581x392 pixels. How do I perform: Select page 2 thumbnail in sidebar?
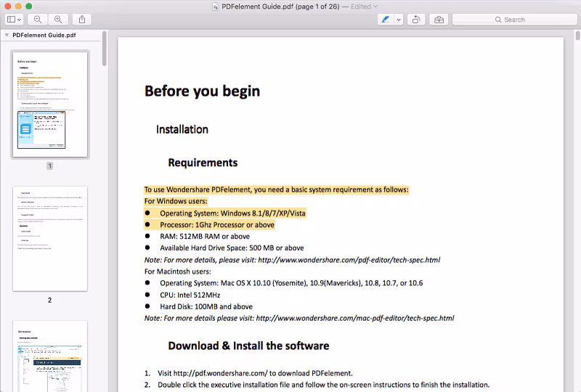click(50, 239)
